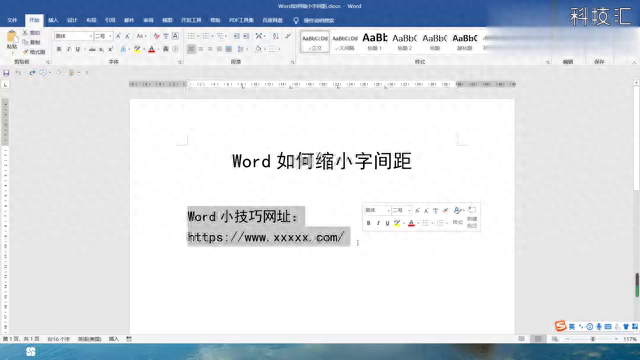Switch to the Layout tab

[91, 20]
